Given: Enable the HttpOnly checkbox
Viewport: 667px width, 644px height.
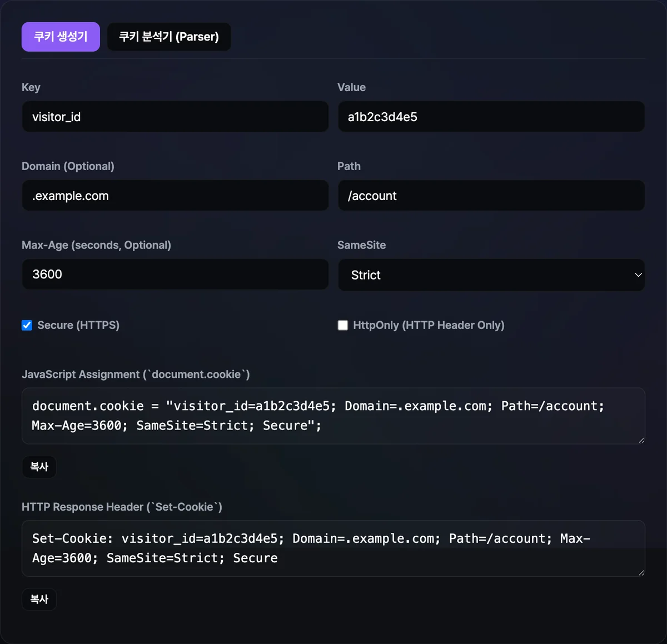Looking at the screenshot, I should (x=343, y=326).
